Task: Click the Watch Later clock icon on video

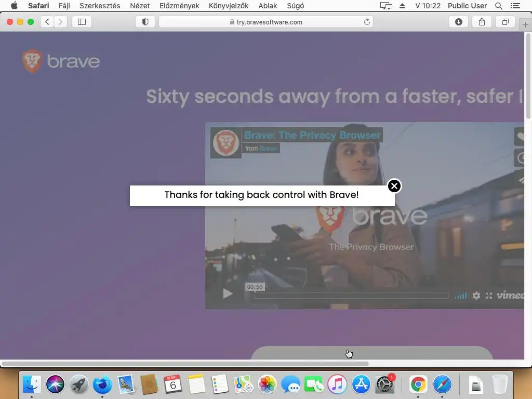Action: [520, 158]
